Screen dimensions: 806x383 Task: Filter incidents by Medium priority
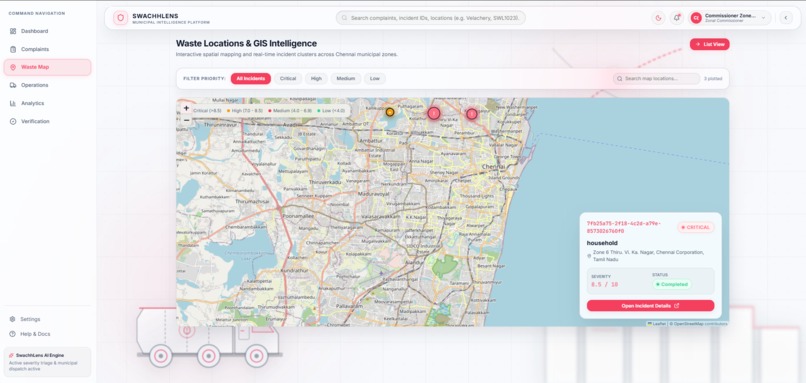point(346,79)
